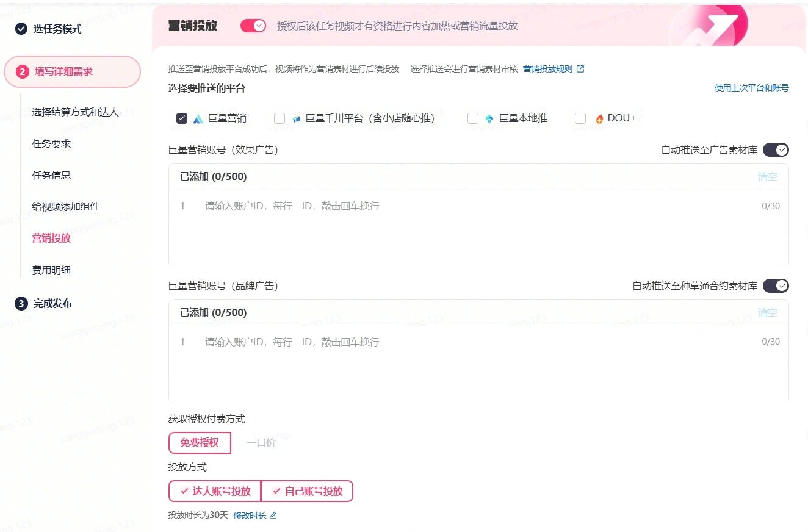Select the 免费授权 payment option

point(200,443)
